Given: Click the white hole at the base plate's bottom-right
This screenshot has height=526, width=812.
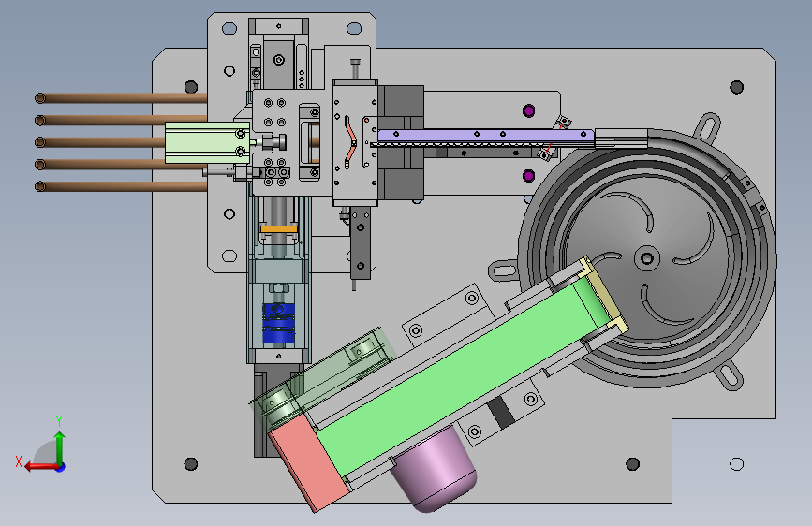Looking at the screenshot, I should [x=736, y=464].
